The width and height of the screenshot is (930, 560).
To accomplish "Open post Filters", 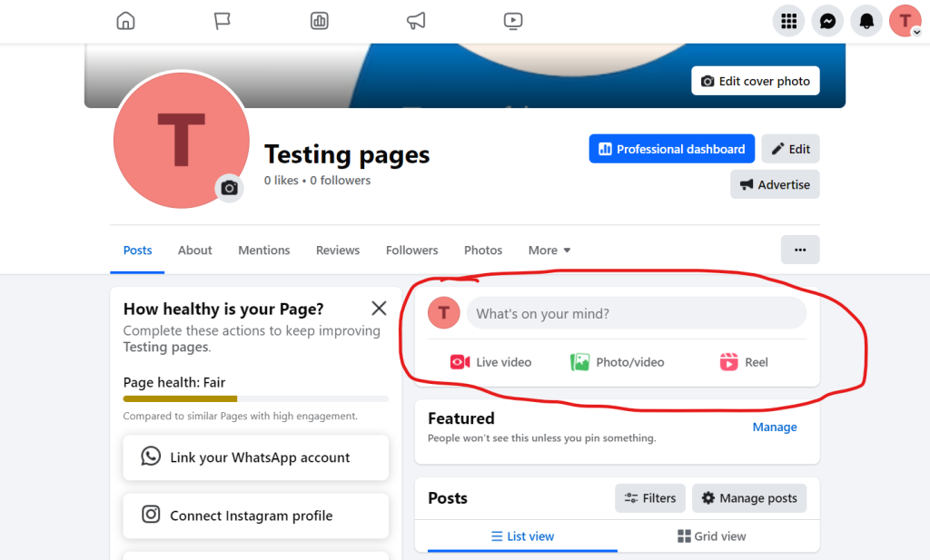I will tap(650, 498).
